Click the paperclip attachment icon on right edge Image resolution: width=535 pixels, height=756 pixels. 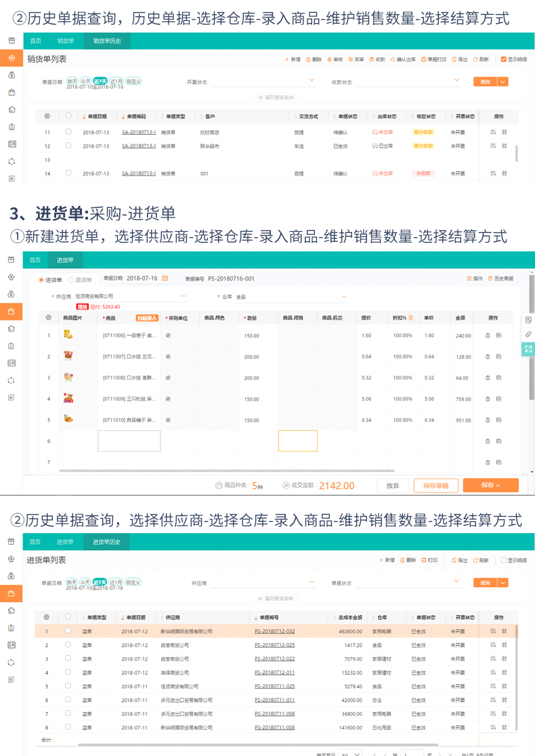coord(528,334)
